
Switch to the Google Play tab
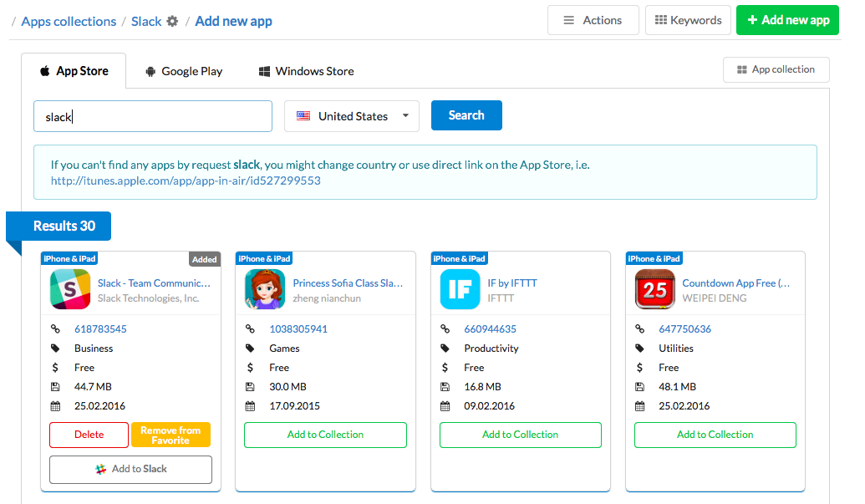pyautogui.click(x=183, y=71)
